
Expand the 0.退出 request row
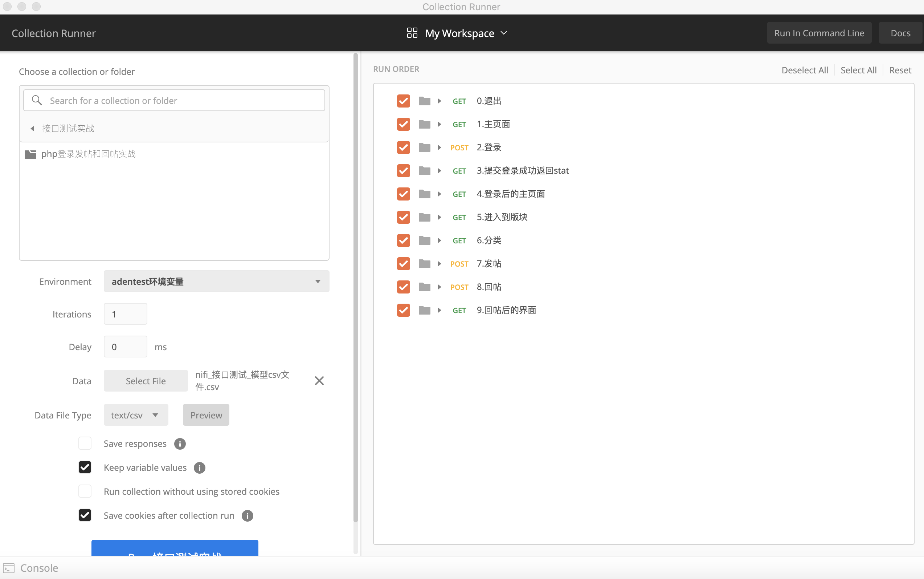pos(439,101)
